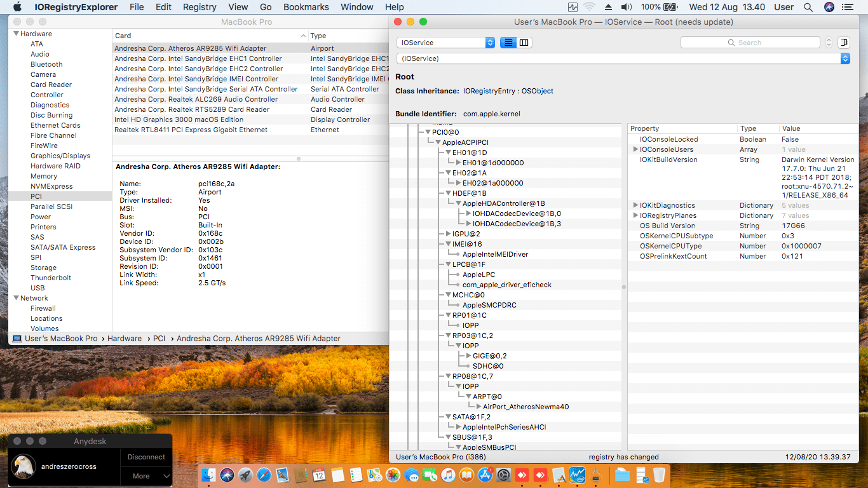Open the Registry menu
Viewport: 868px width, 488px height.
(x=199, y=7)
